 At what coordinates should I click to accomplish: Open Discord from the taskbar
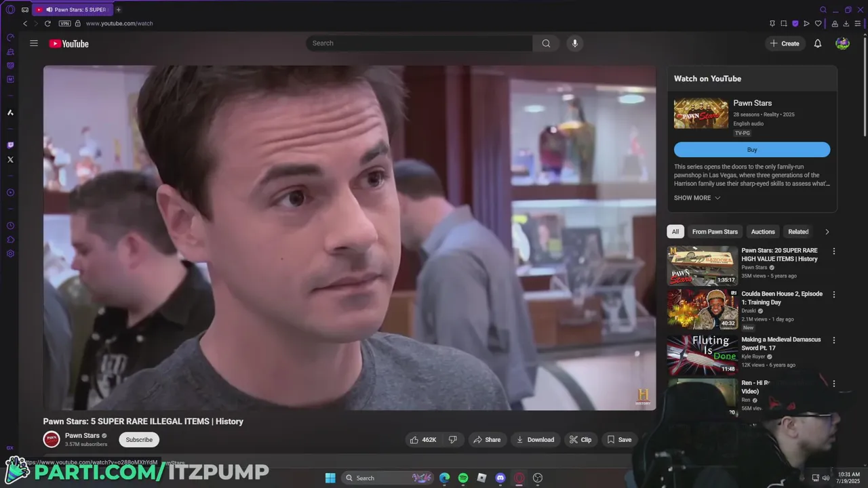pyautogui.click(x=500, y=478)
